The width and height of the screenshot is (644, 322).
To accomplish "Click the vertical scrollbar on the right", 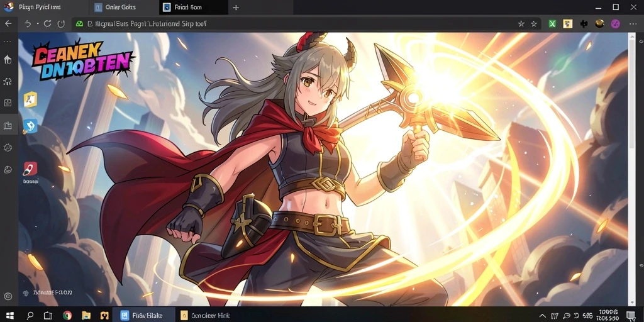I will [x=631, y=92].
